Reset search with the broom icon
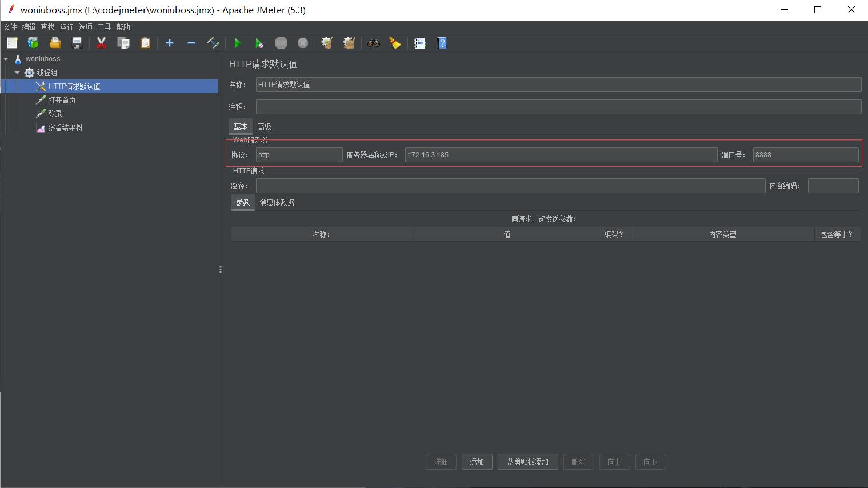868x488 pixels. (x=395, y=43)
